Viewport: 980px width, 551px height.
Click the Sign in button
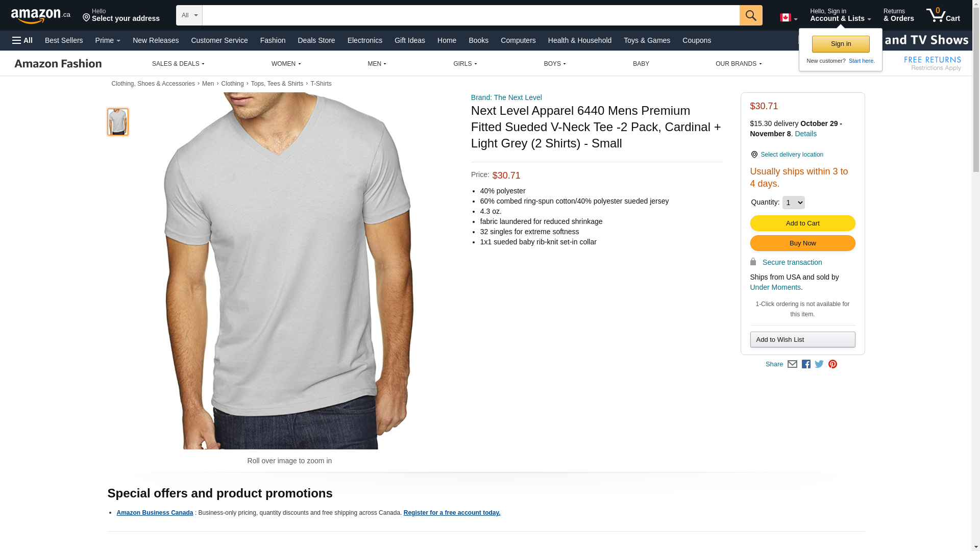[840, 44]
